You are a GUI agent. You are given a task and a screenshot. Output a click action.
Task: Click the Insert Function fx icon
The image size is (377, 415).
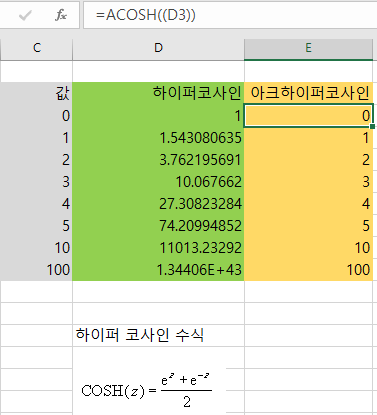[61, 15]
